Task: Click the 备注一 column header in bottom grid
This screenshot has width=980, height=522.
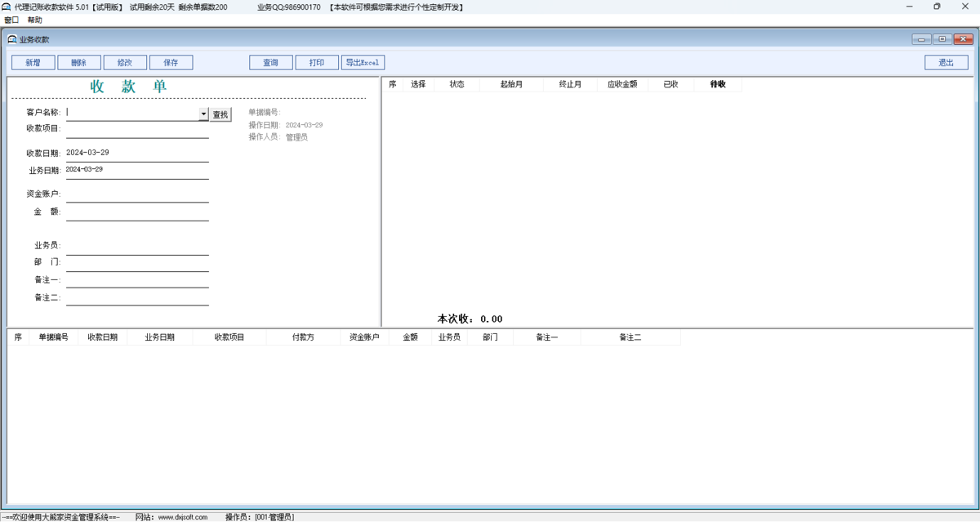Action: (x=547, y=337)
